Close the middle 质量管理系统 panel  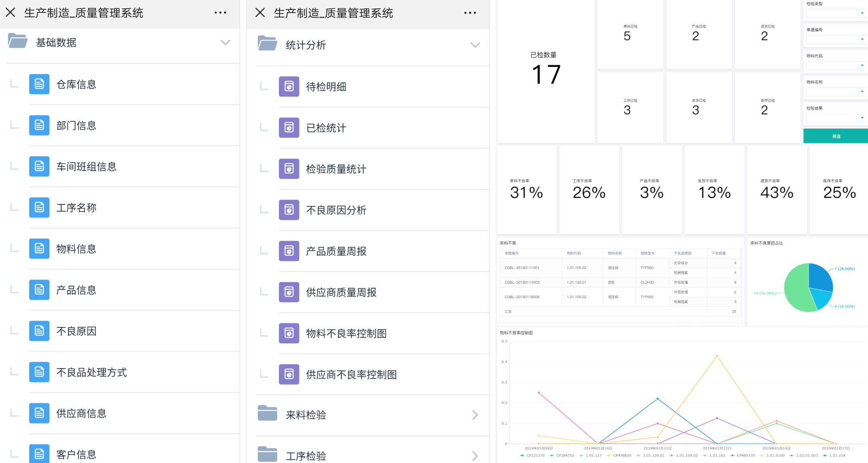260,12
